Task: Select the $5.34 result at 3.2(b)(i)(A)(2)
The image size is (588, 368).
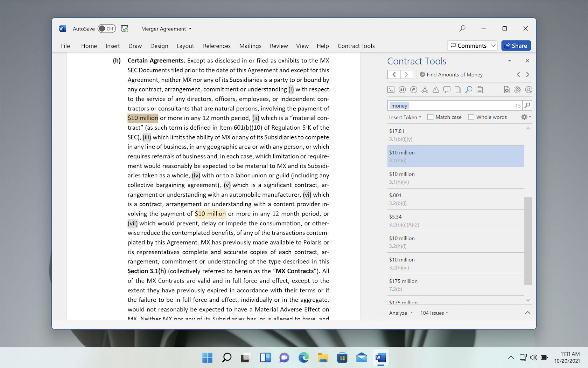Action: click(456, 220)
